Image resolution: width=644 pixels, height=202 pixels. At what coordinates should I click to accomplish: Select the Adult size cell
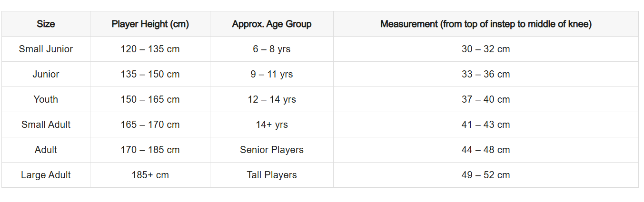[x=46, y=150]
